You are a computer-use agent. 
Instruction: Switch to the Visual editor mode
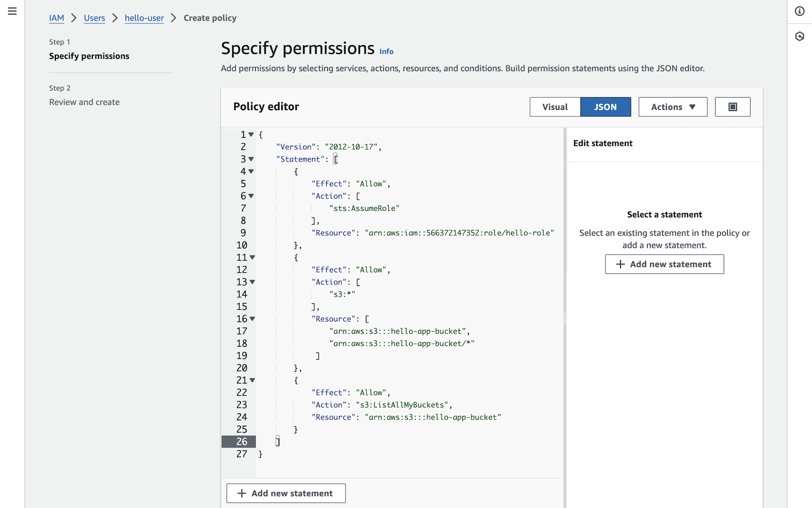(555, 107)
